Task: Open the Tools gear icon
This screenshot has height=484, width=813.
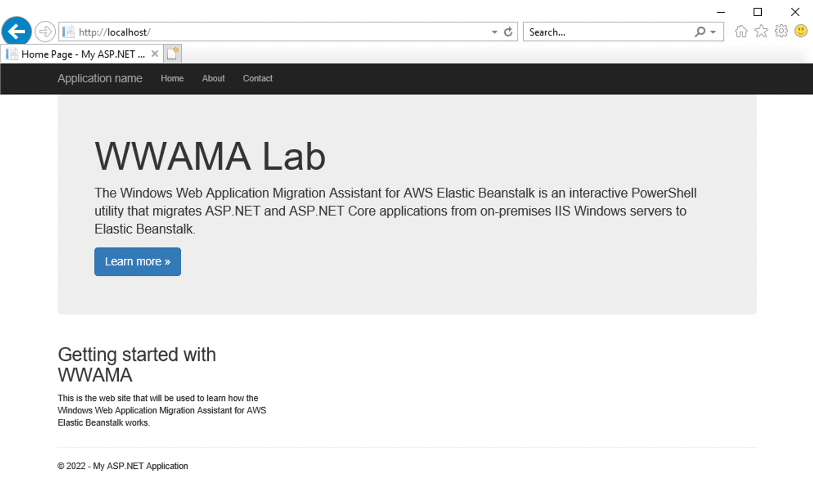Action: (x=781, y=31)
